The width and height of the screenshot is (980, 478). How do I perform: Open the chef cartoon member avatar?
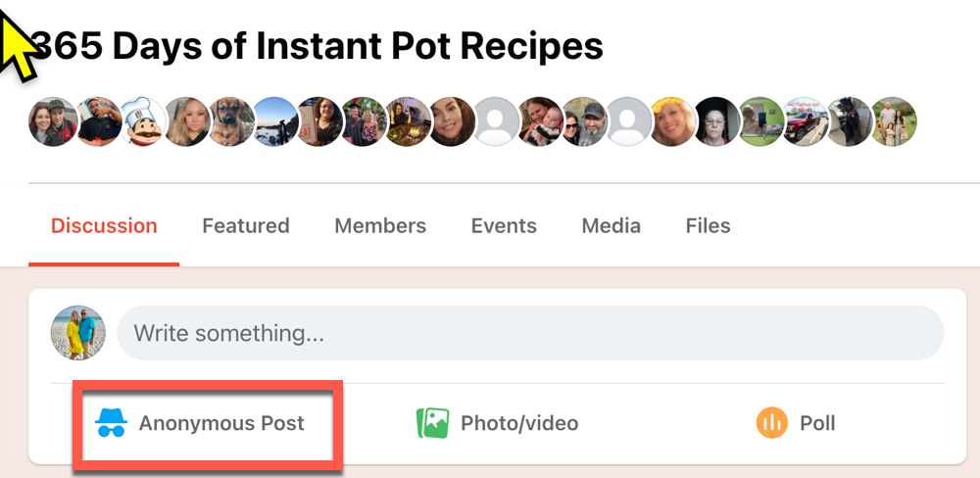click(x=143, y=121)
